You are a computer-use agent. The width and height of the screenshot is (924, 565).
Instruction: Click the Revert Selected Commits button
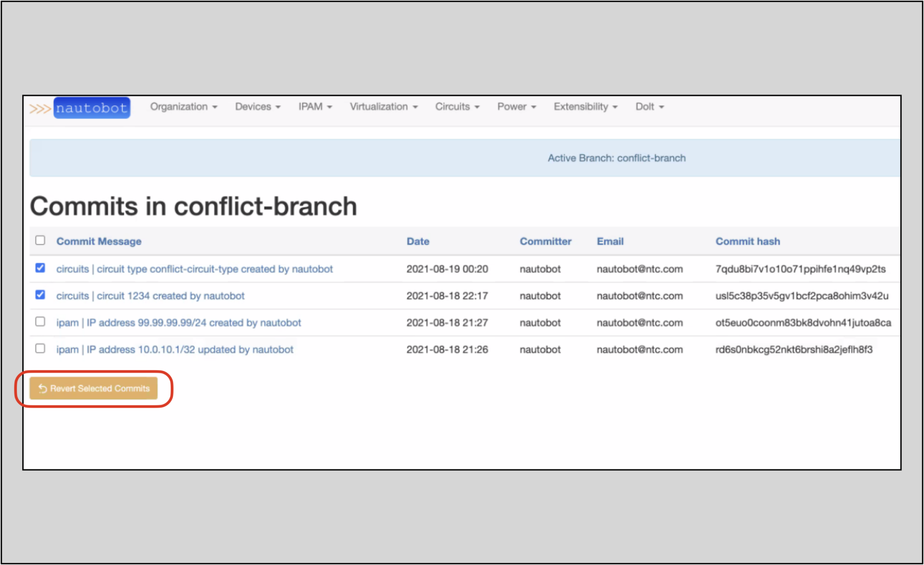(x=94, y=388)
